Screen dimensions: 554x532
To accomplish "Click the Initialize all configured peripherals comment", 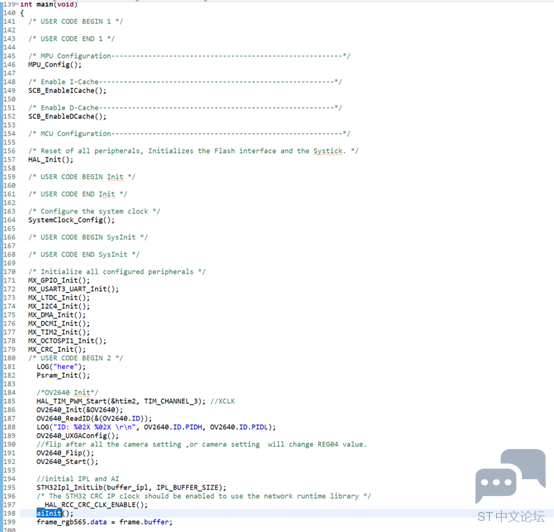I will (x=117, y=272).
